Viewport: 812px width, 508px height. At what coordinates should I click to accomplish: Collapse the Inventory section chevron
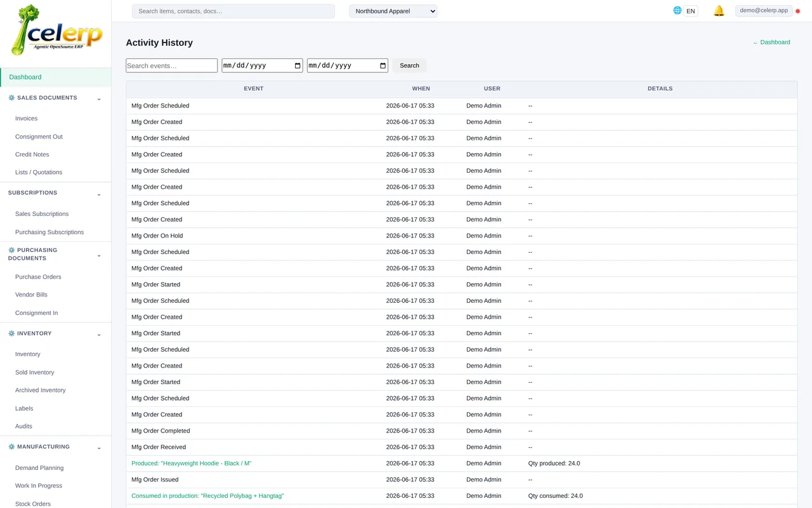[x=99, y=334]
